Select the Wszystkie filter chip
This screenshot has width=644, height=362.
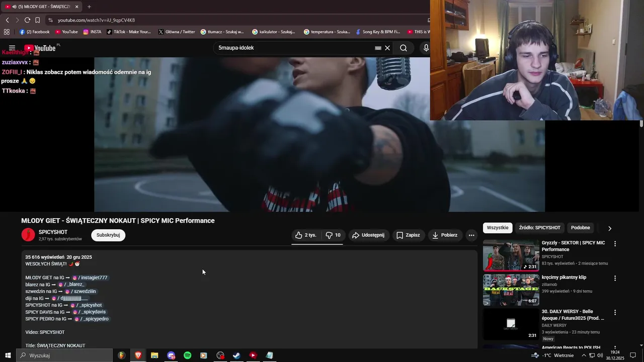tap(498, 228)
